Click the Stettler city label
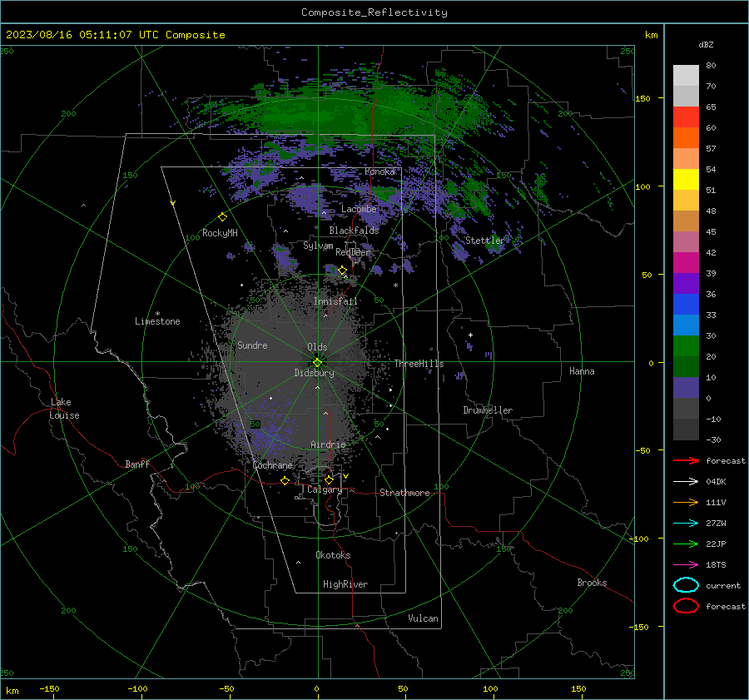 click(485, 241)
